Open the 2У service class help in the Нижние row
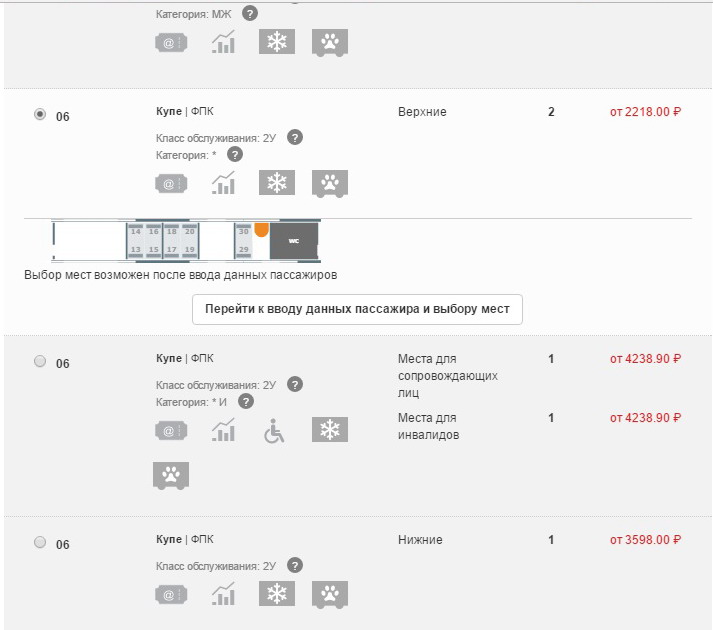The width and height of the screenshot is (713, 630). pos(295,566)
